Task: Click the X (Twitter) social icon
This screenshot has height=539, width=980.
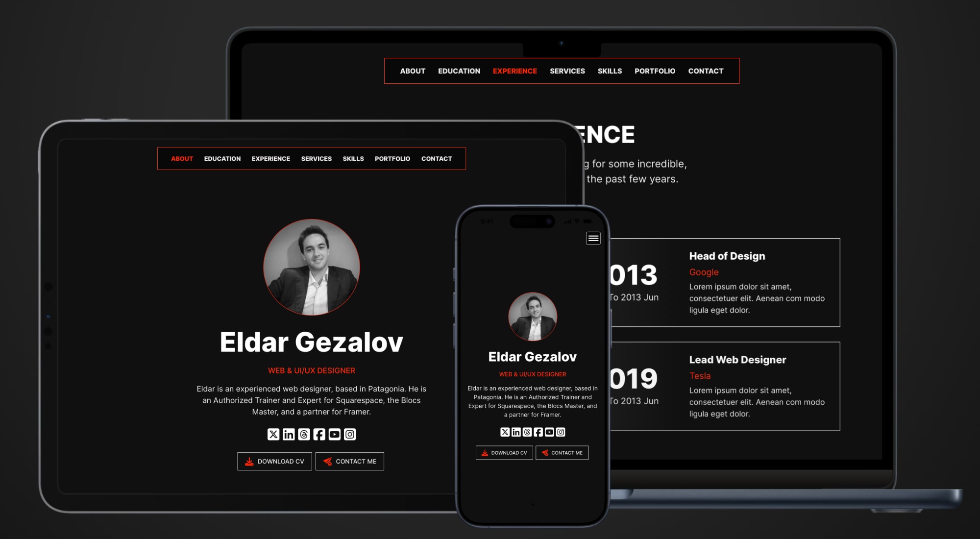Action: (273, 434)
